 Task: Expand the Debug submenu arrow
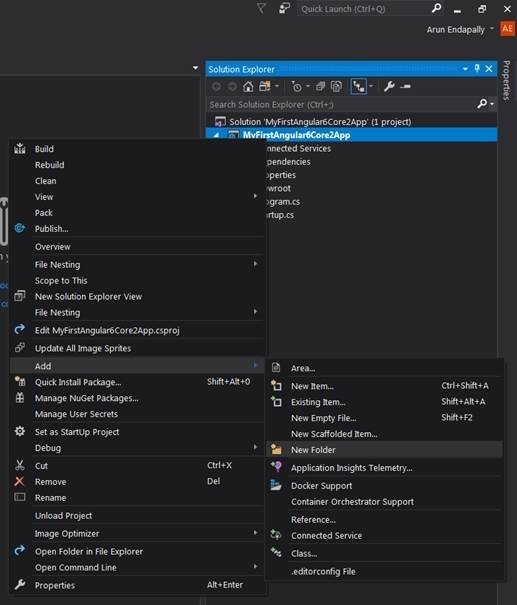point(255,447)
